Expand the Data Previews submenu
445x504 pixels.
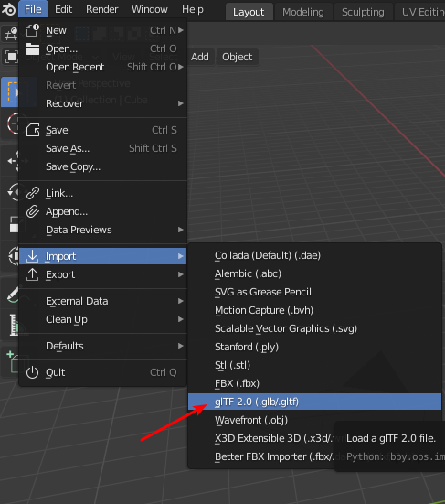102,230
